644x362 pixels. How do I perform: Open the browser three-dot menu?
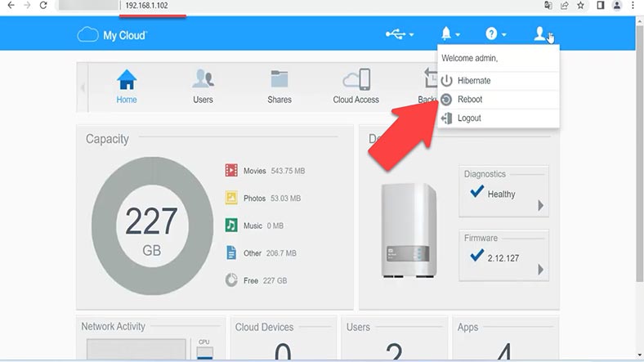[633, 6]
